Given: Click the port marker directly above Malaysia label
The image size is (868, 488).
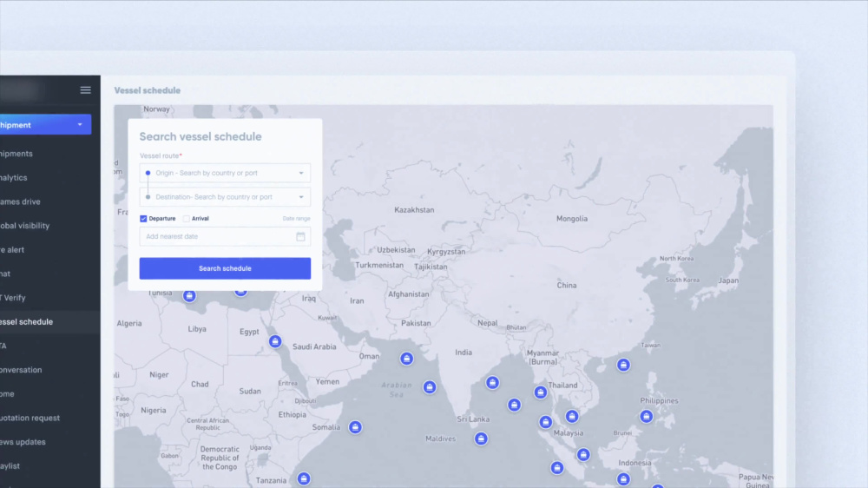Looking at the screenshot, I should [x=572, y=415].
